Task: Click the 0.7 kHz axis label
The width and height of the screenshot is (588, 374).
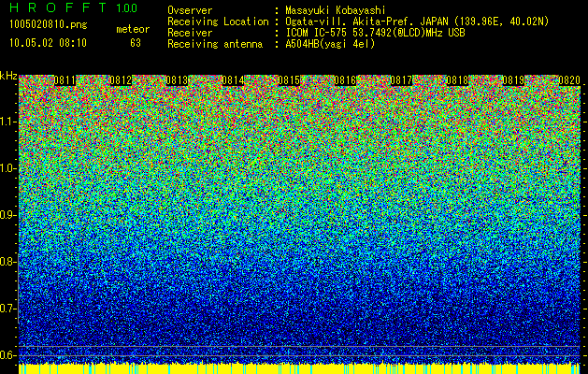Action: pos(7,309)
